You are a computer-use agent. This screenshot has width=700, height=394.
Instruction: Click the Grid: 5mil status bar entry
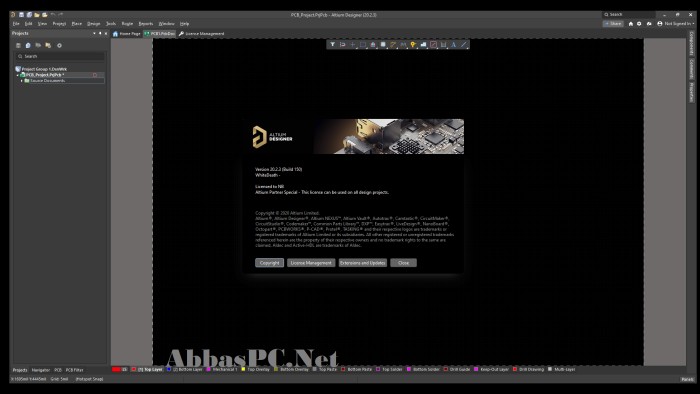coord(59,379)
